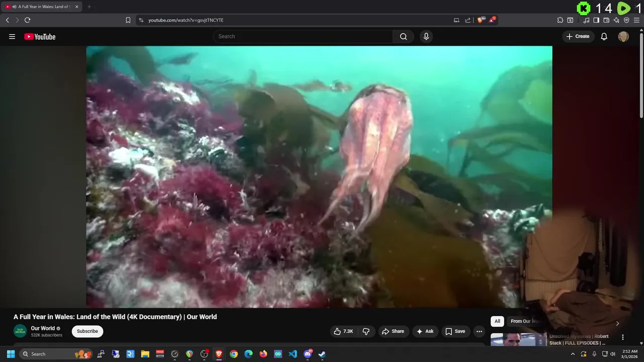Show hidden system tray icons chevron
This screenshot has height=362, width=644.
(x=573, y=354)
